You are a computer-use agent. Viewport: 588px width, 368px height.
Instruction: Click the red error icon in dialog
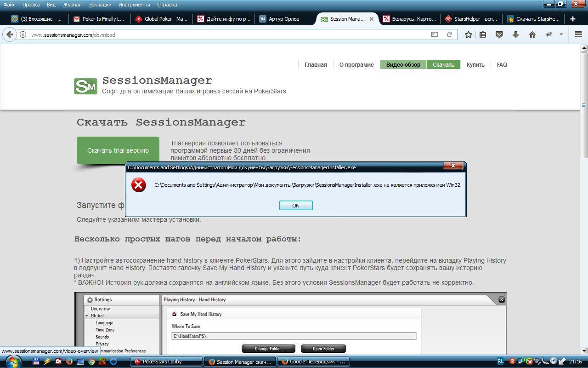pyautogui.click(x=138, y=185)
